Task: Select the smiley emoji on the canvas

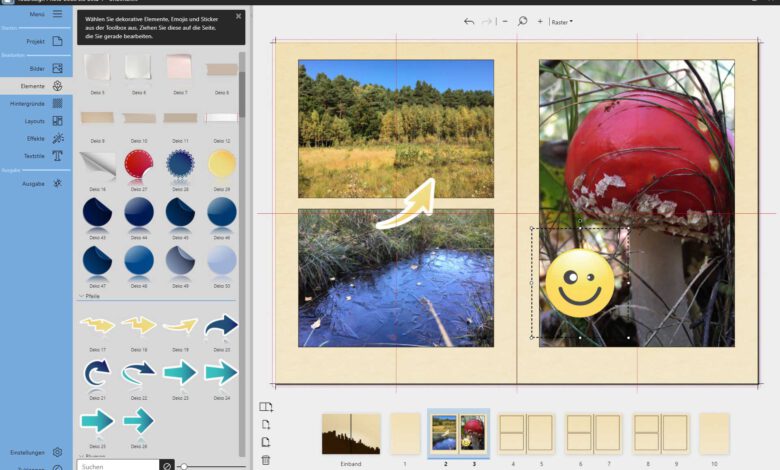Action: click(580, 283)
